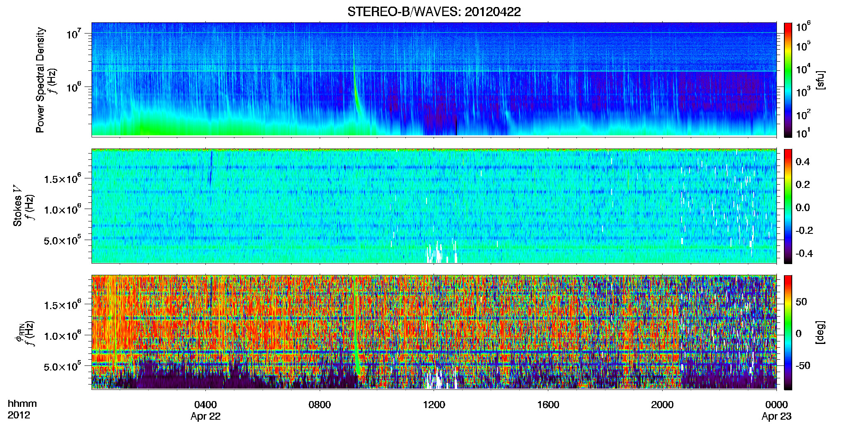Viewport: 868px width, 447px height.
Task: Click the 0.0 label on Stokes colorbar
Action: pos(803,207)
